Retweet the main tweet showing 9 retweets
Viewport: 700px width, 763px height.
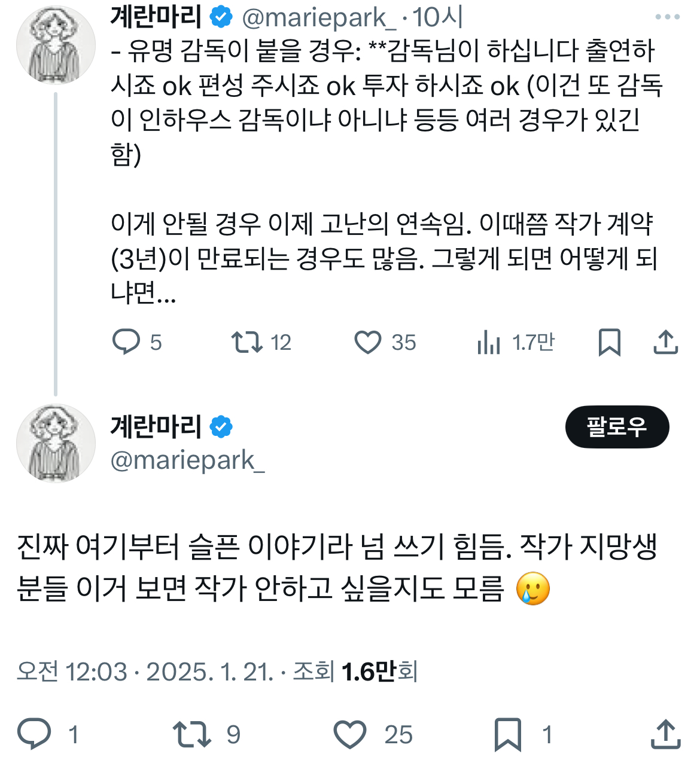(x=191, y=734)
